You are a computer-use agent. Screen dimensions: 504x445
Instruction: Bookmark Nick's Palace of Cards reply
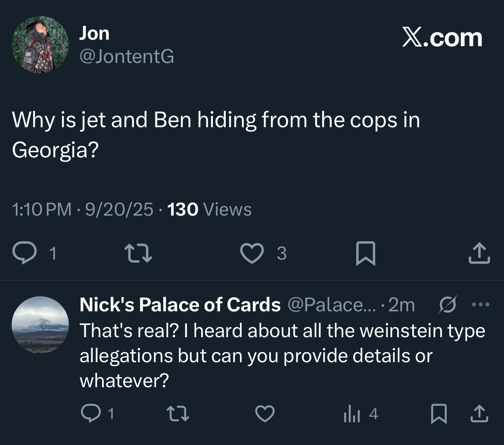click(x=438, y=414)
